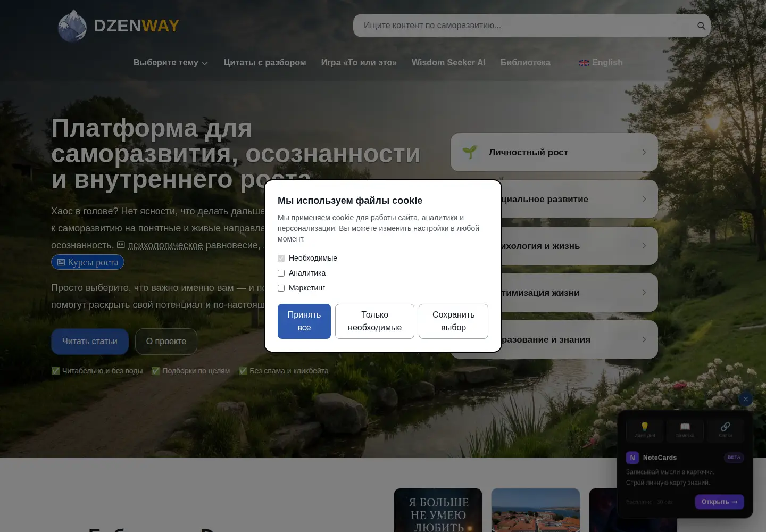Click the UK flag icon beside English
Screen dimensions: 766x532
584,63
